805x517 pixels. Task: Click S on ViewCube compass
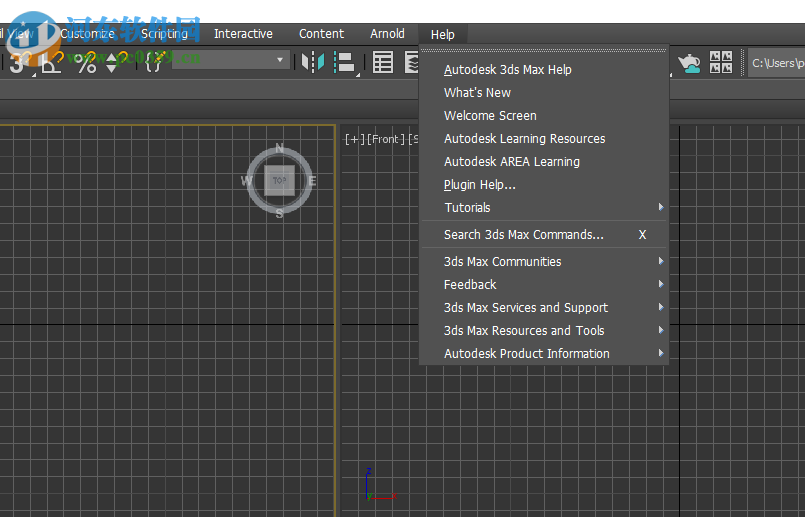[x=279, y=214]
